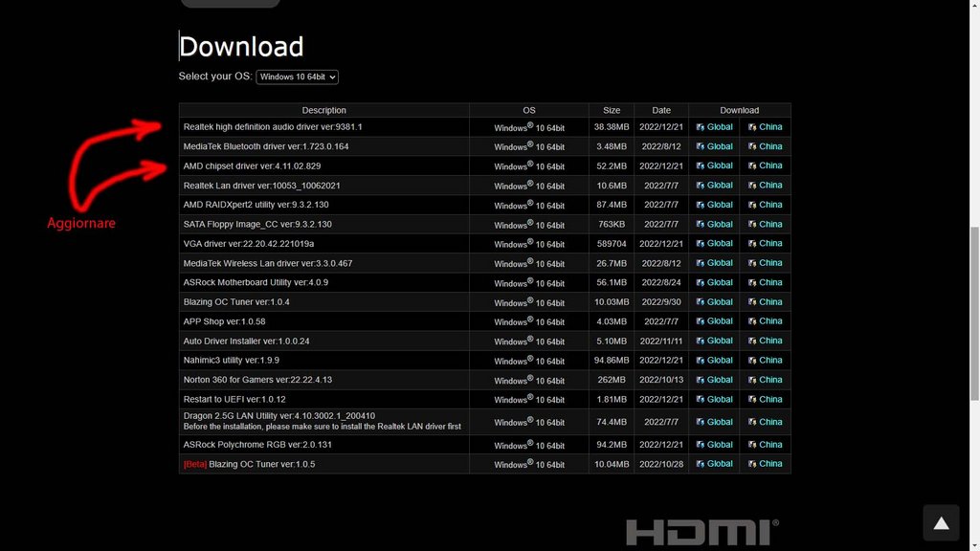Download APP Shop from China

pyautogui.click(x=765, y=321)
